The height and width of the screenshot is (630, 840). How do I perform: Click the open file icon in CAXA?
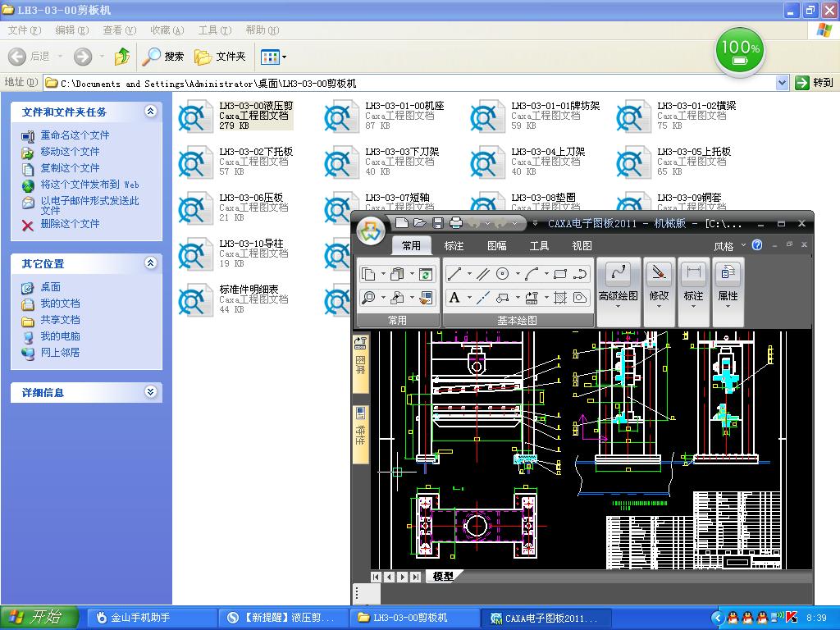(x=419, y=223)
